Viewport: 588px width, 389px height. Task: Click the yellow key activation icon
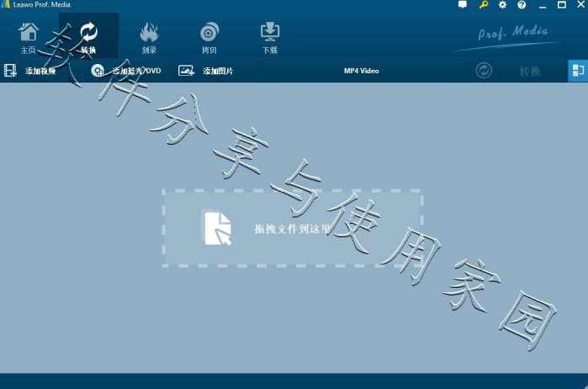483,4
